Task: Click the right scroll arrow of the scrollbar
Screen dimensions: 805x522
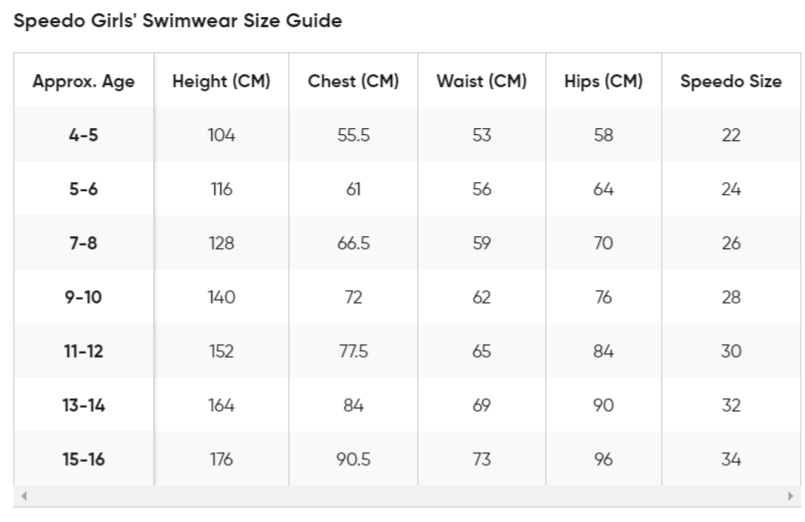Action: tap(791, 496)
